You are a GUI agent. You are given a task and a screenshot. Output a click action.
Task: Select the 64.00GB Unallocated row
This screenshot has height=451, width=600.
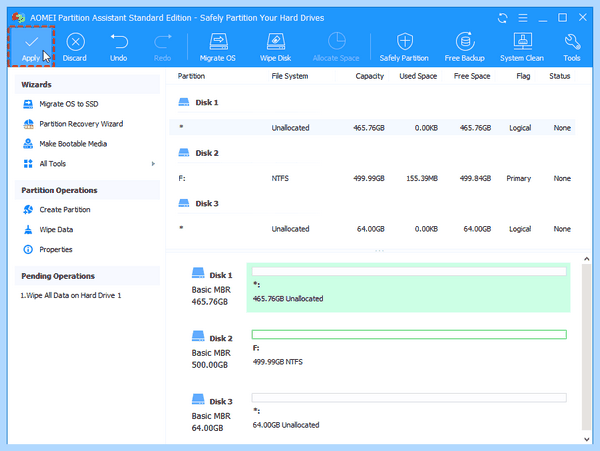pos(372,229)
